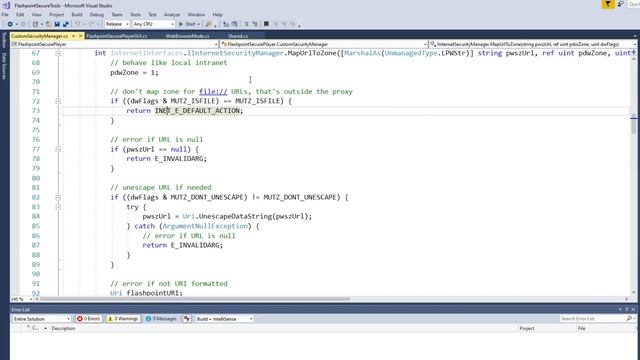Click the notifications flag icon in title bar
The image size is (640, 360).
[x=608, y=4]
